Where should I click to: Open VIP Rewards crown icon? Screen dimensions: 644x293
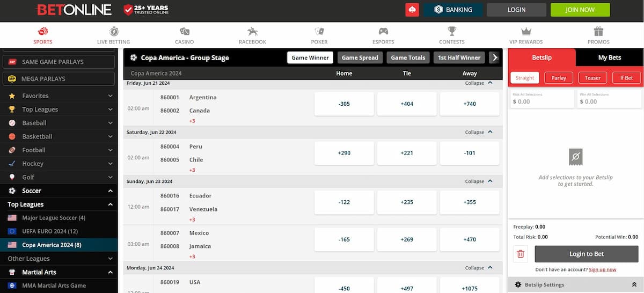pyautogui.click(x=526, y=31)
